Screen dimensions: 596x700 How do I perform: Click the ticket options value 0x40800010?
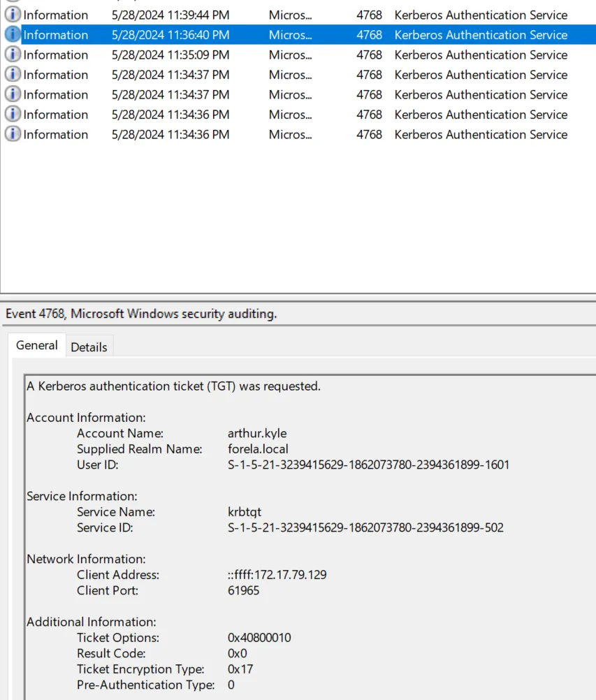(x=259, y=638)
